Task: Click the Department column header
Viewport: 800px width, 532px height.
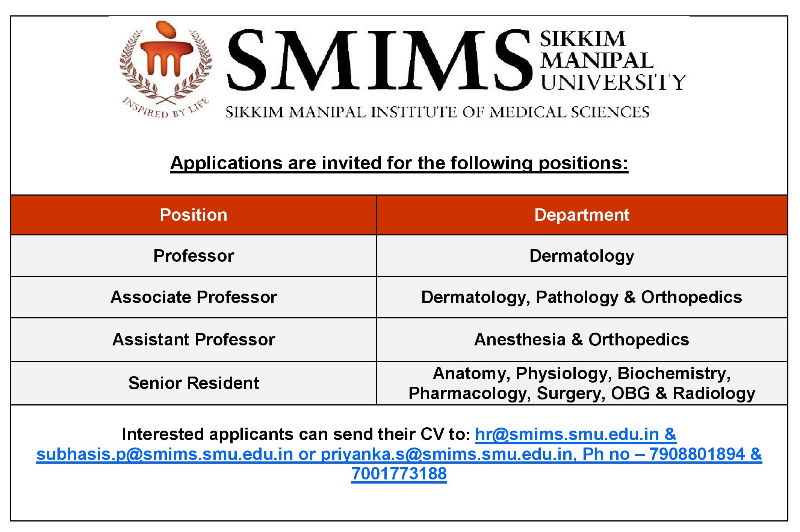Action: (x=582, y=215)
